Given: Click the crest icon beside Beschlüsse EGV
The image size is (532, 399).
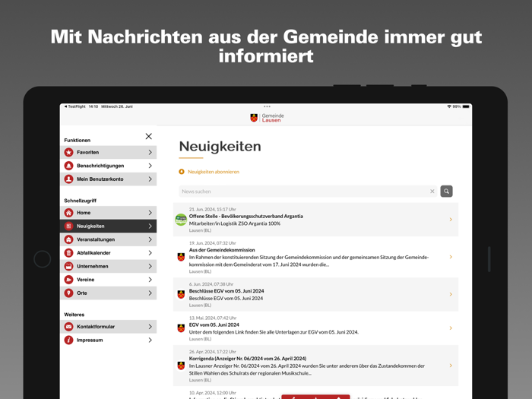Looking at the screenshot, I should 181,295.
